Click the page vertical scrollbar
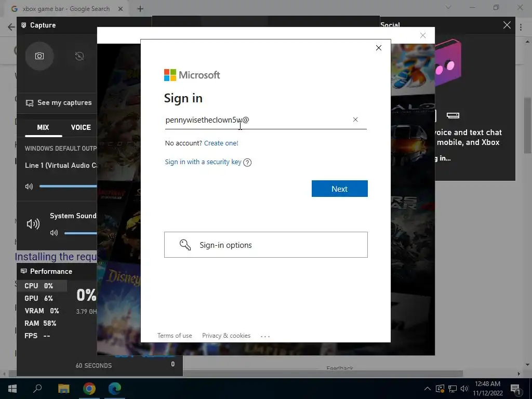 pos(527,127)
